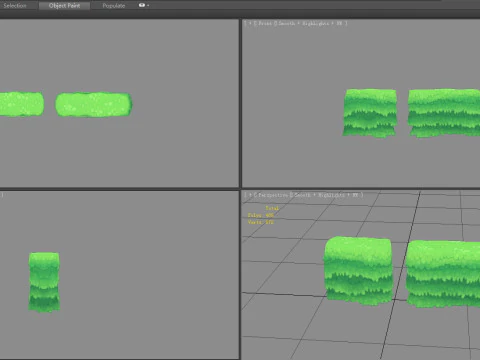Viewport: 480px width, 360px height.
Task: Click the Front view label menu
Action: pyautogui.click(x=265, y=23)
